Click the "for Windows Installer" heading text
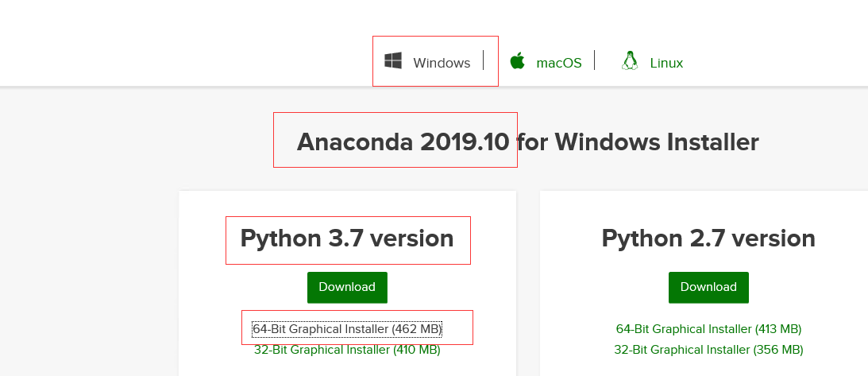The width and height of the screenshot is (868, 376). tap(638, 142)
